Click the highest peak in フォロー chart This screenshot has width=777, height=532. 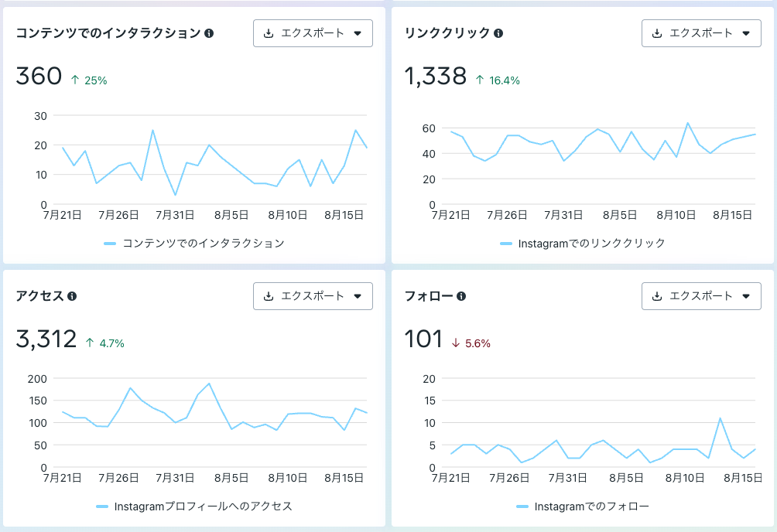click(720, 418)
